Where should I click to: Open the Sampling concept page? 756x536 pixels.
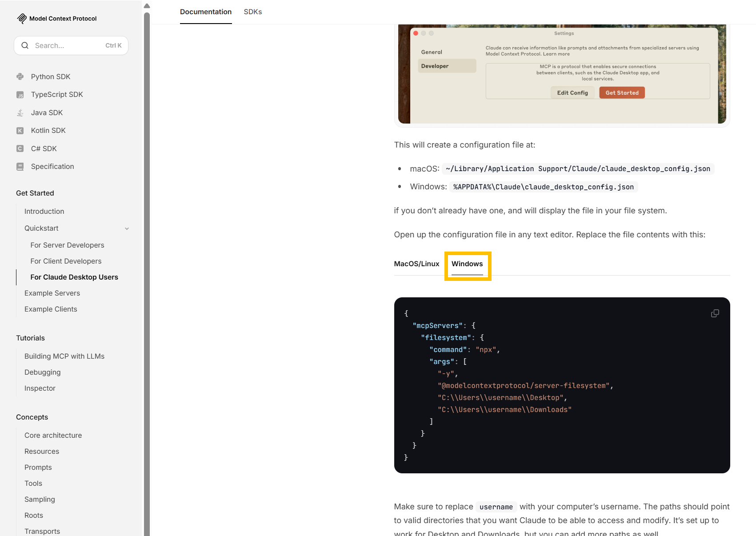tap(40, 500)
